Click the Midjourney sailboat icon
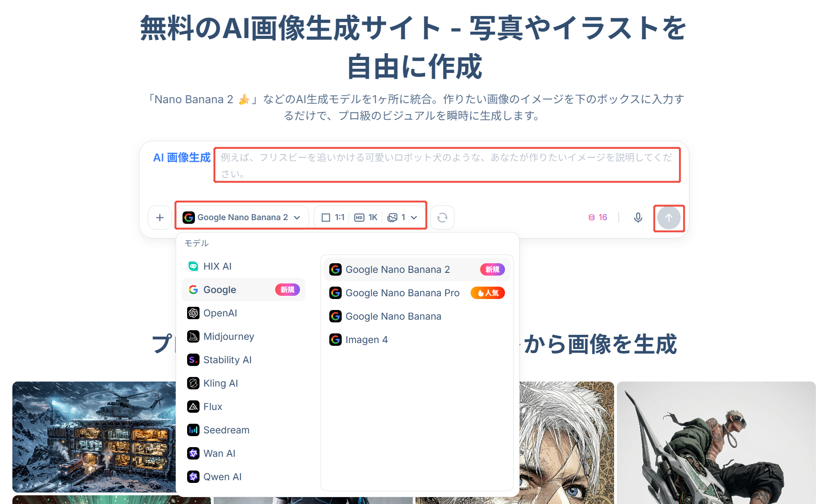Screen dimensions: 826x504 (x=193, y=336)
